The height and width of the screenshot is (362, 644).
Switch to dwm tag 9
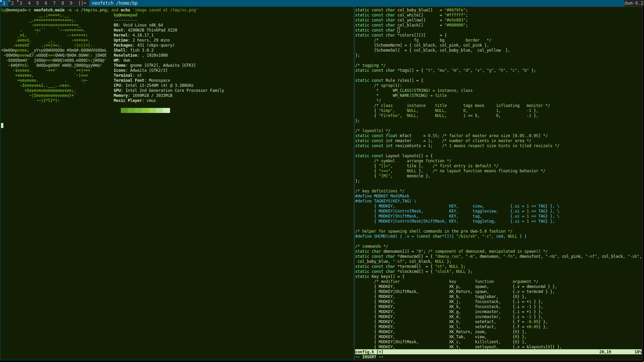pos(71,3)
